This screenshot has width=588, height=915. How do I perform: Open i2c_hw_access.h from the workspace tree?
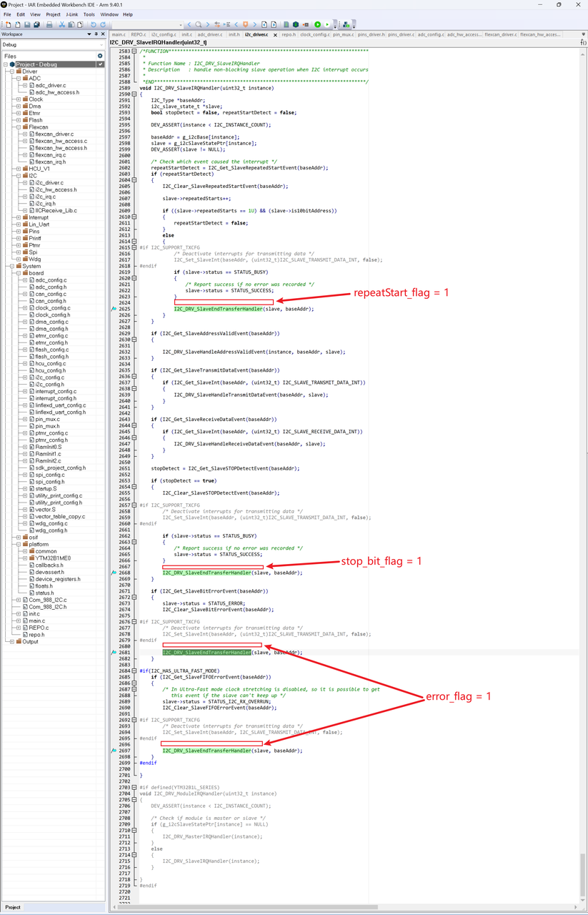[x=56, y=189]
